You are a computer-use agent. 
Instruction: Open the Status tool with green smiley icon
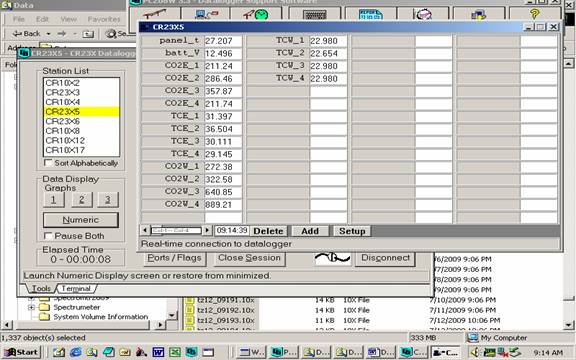(x=256, y=14)
